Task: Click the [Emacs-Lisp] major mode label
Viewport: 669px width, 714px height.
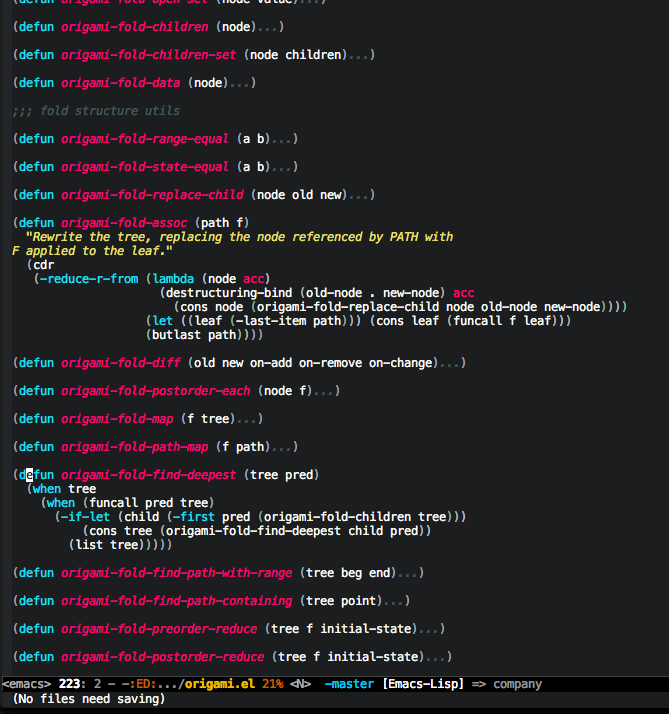Action: point(423,684)
